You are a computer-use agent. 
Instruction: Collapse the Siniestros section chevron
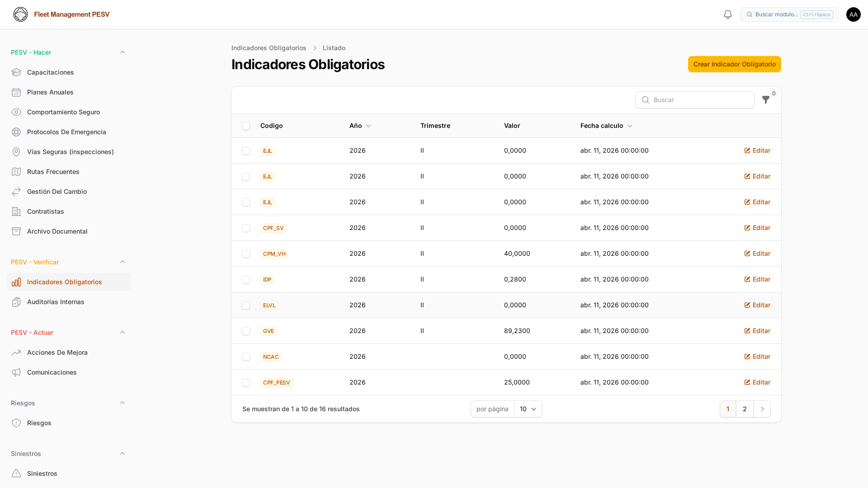pos(123,454)
